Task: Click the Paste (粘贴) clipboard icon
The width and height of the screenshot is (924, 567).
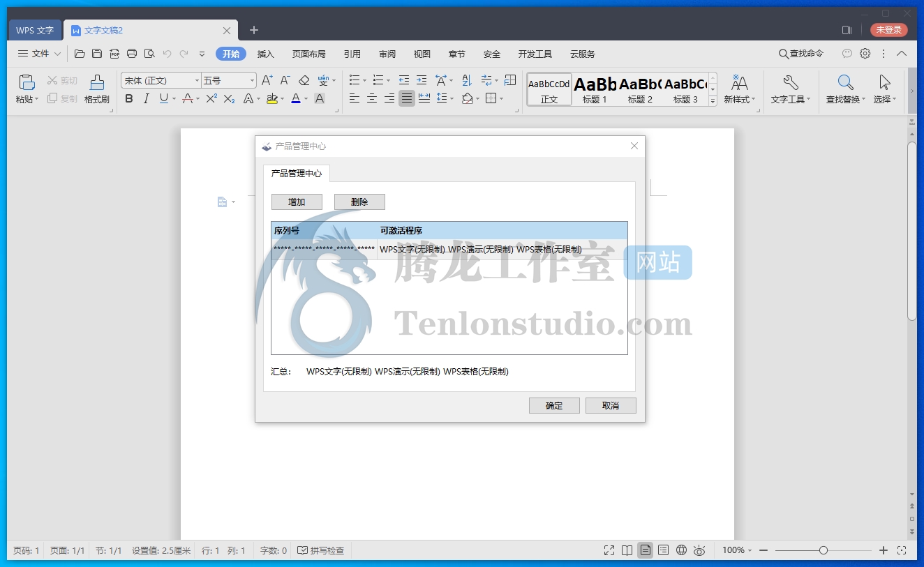Action: [27, 82]
